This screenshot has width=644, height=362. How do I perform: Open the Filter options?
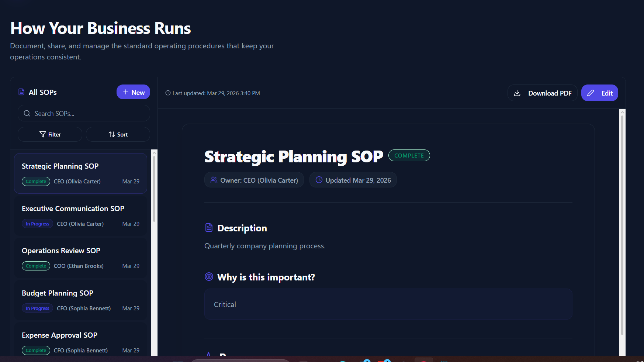tap(50, 134)
